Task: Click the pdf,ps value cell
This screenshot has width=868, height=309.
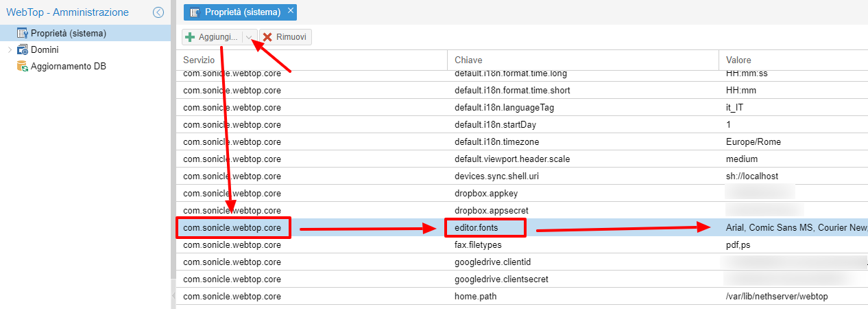Action: pos(793,244)
